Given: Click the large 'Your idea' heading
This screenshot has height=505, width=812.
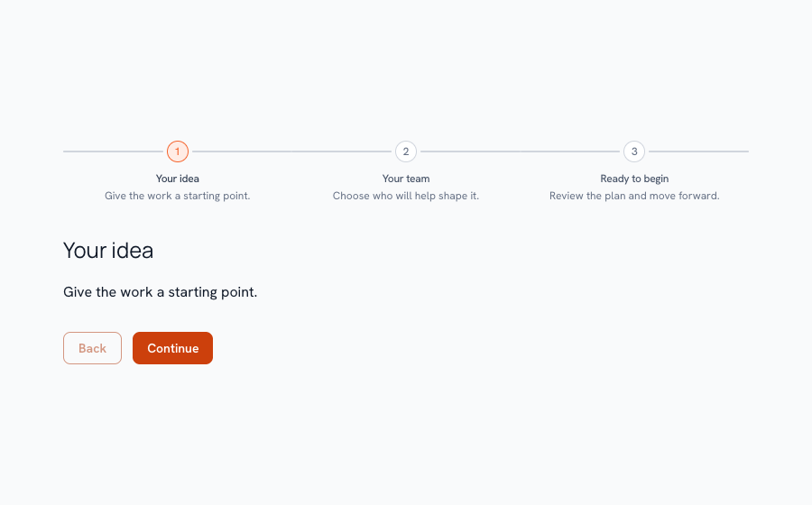Looking at the screenshot, I should point(108,251).
